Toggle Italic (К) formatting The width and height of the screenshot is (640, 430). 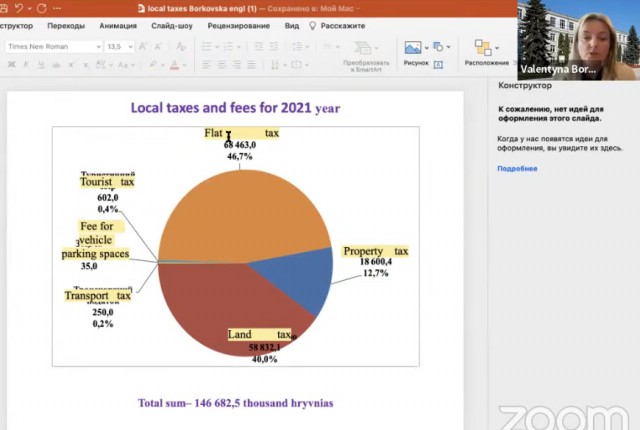click(26, 64)
